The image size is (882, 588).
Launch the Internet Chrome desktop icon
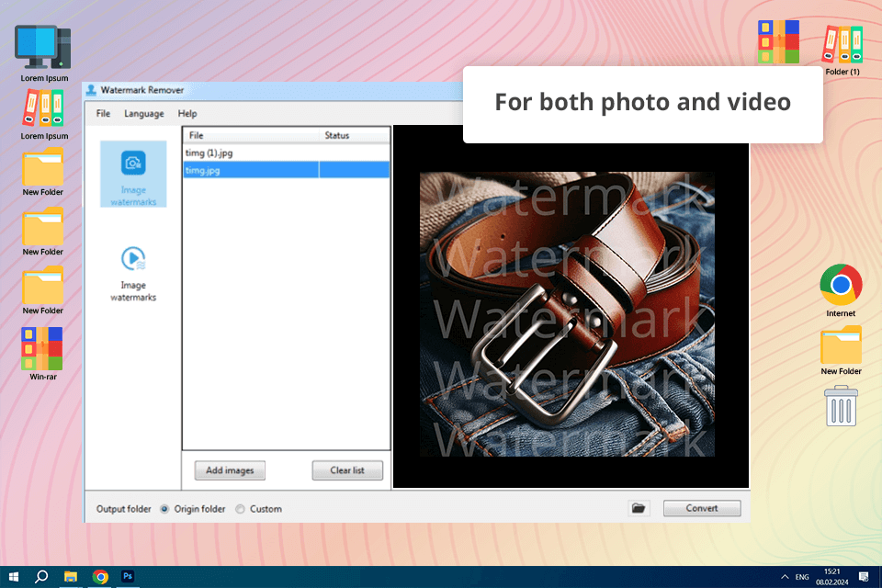841,285
